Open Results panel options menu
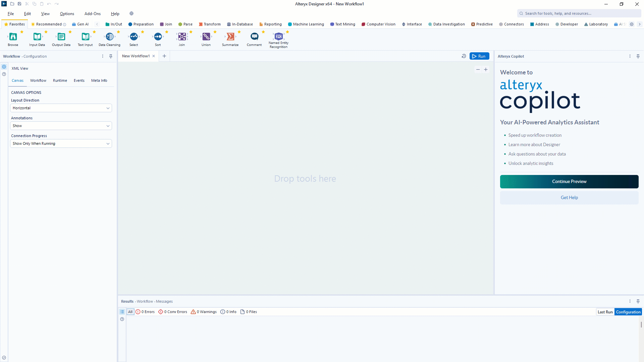This screenshot has height=362, width=644. click(x=630, y=301)
